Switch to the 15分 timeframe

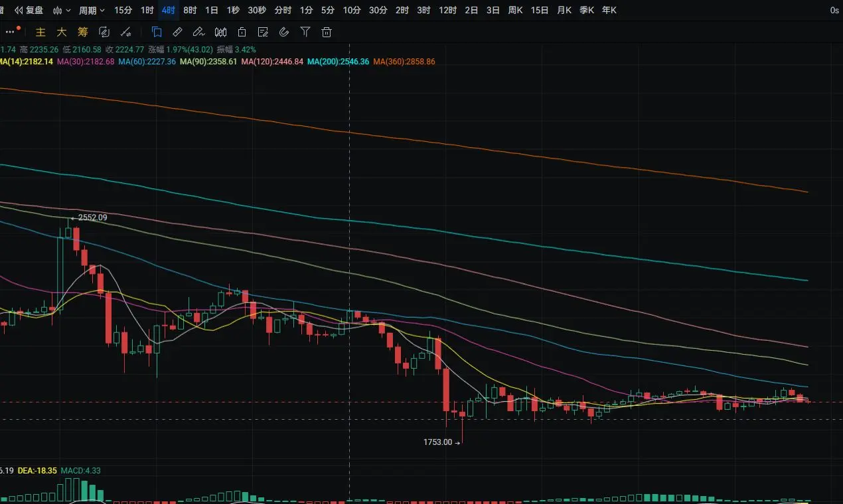coord(123,10)
